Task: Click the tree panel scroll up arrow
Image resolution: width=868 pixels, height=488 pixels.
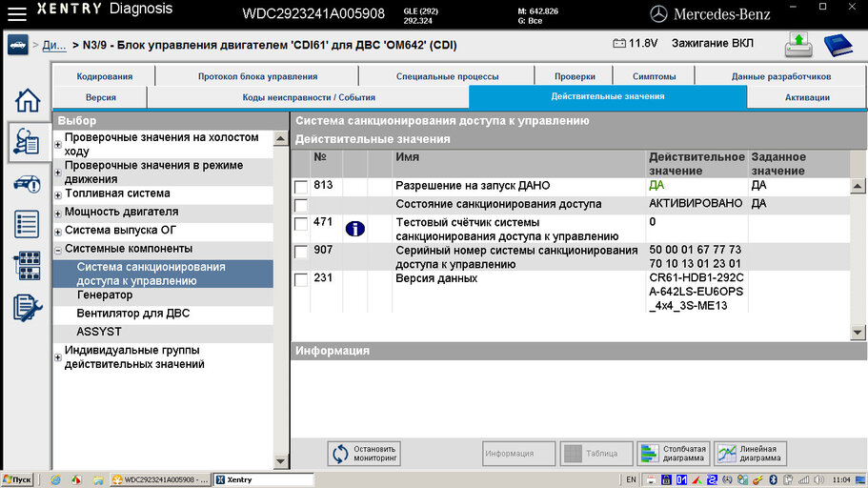Action: point(281,138)
